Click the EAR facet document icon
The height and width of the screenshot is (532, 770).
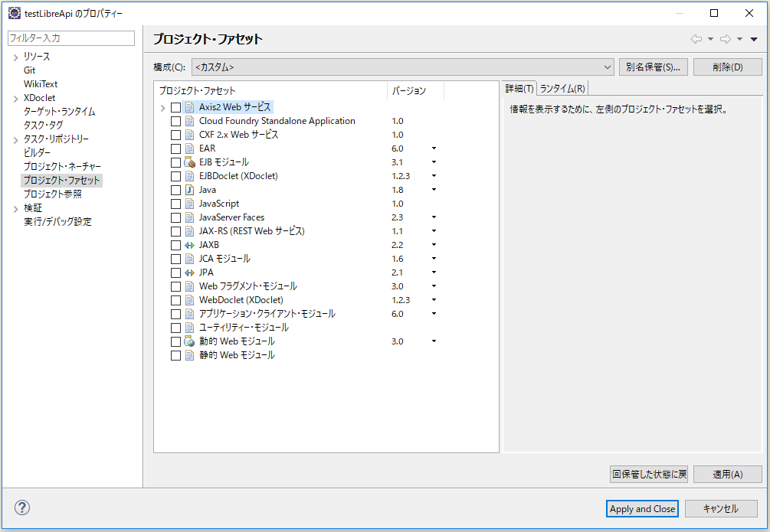pos(191,149)
